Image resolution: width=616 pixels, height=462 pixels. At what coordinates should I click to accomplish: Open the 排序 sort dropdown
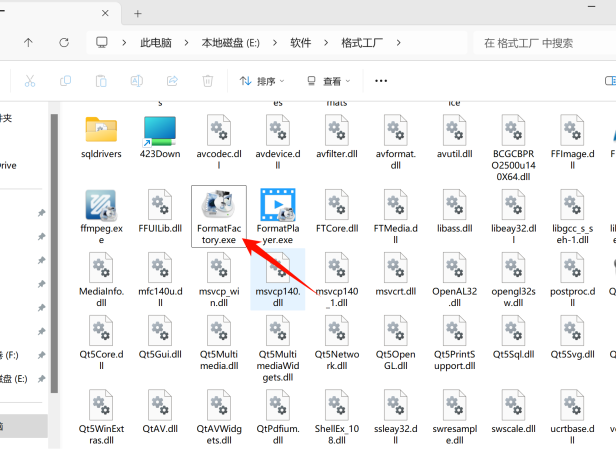coord(262,81)
